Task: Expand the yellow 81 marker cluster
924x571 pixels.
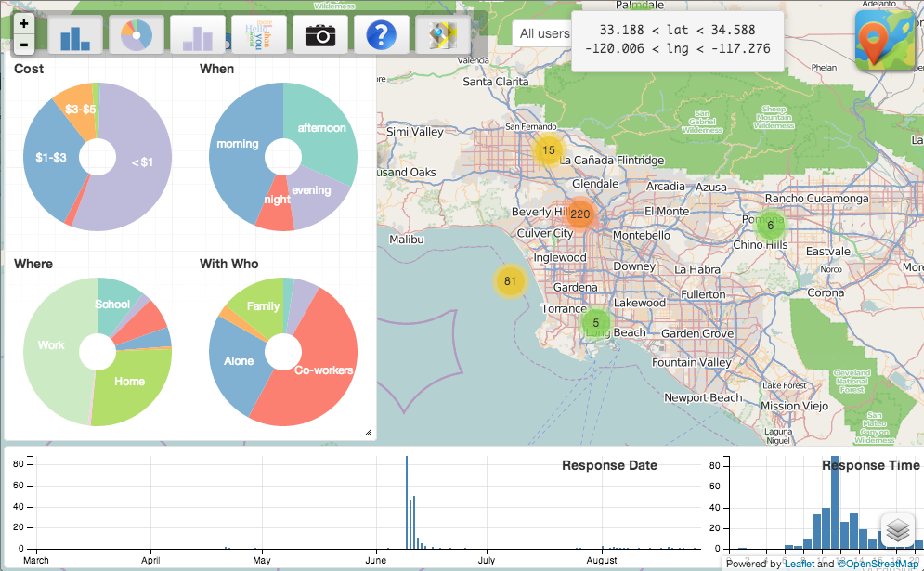Action: [509, 281]
